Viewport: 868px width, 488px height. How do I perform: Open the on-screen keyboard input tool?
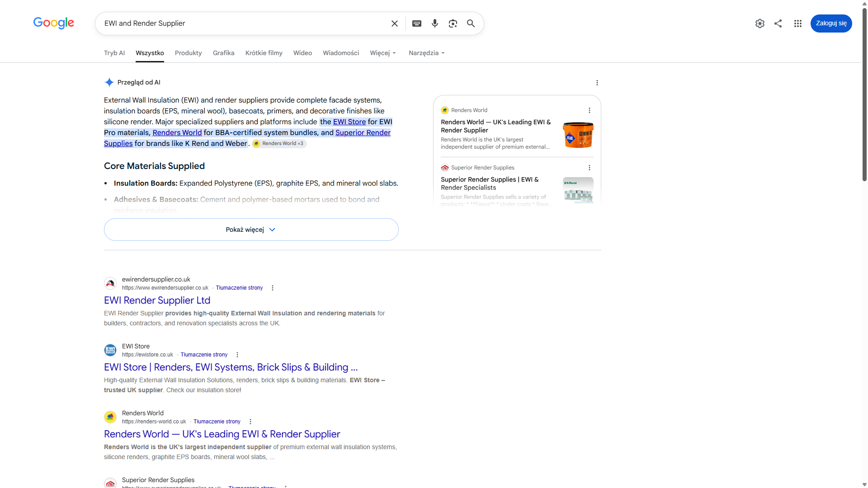click(x=417, y=23)
